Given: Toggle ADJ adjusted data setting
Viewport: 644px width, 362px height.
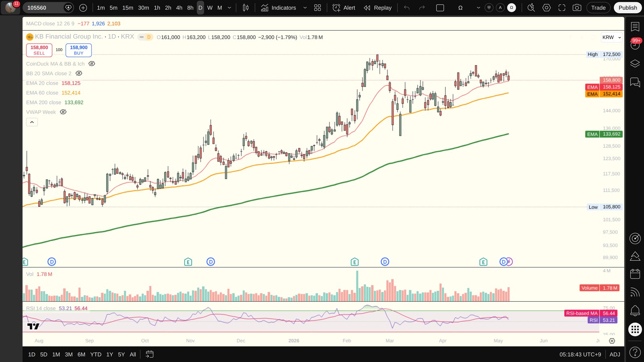Looking at the screenshot, I should 615,354.
